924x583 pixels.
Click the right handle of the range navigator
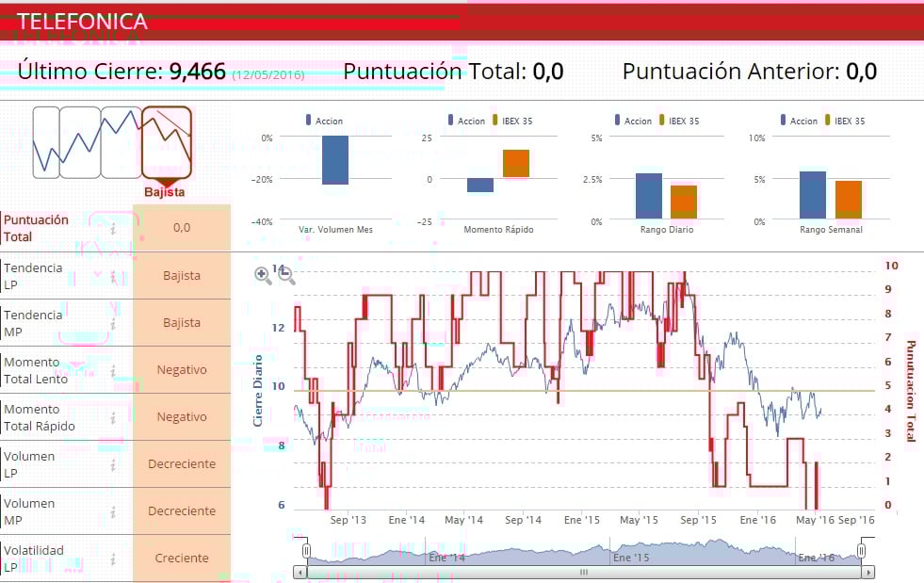tap(861, 551)
